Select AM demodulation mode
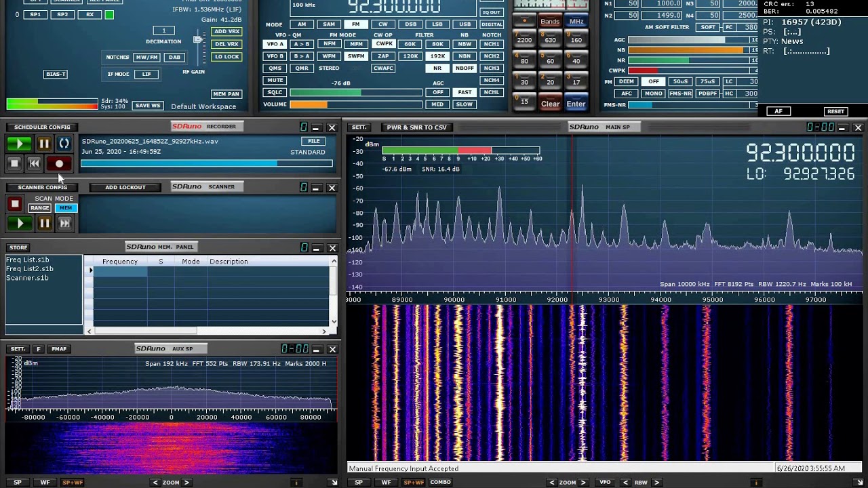 [302, 24]
